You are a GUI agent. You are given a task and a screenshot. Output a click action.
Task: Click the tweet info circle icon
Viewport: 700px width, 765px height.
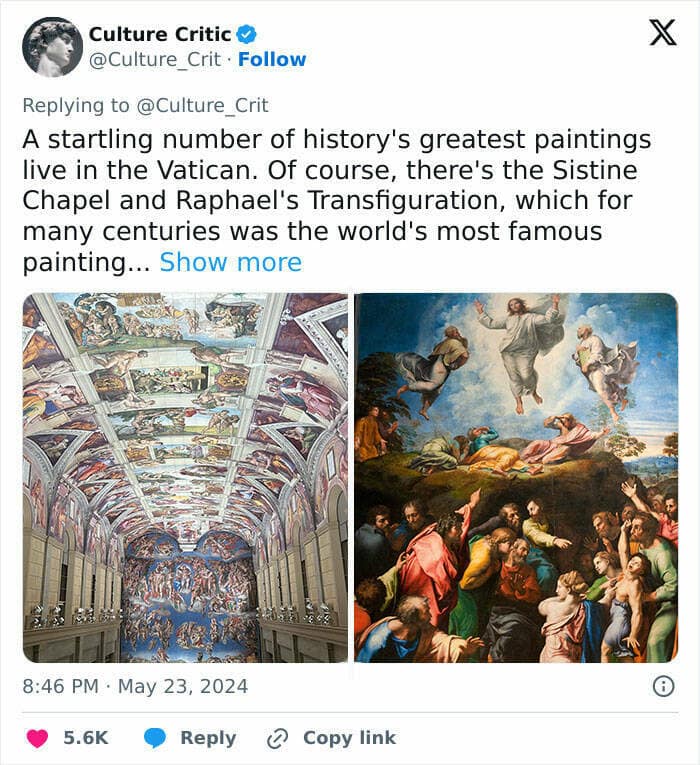[662, 686]
